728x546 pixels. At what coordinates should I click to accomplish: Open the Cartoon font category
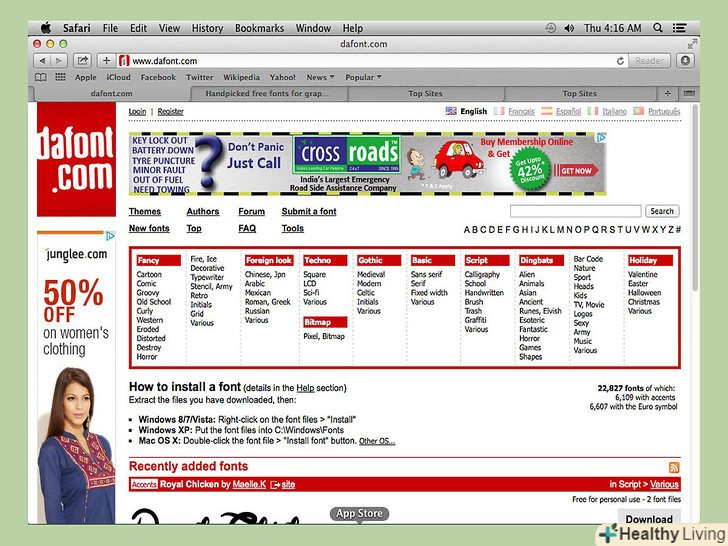tap(149, 274)
